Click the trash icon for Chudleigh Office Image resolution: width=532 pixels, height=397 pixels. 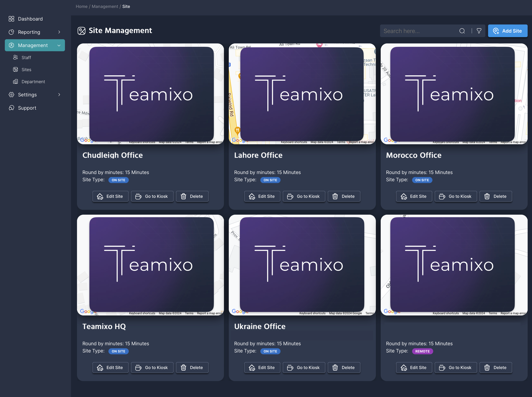tap(183, 196)
